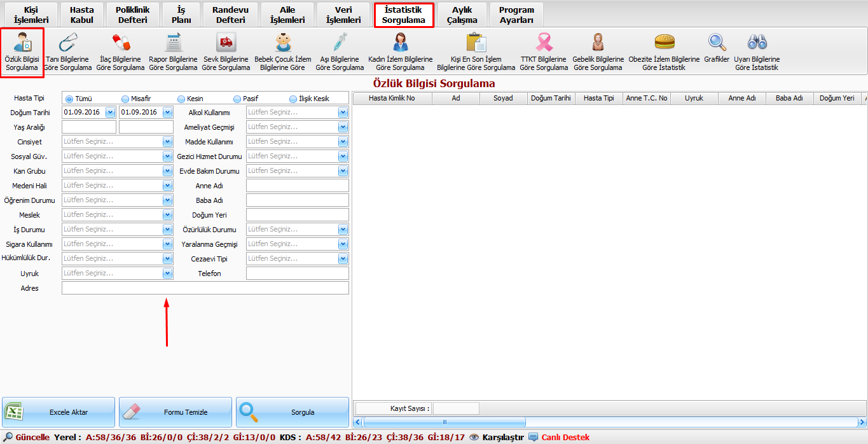Viewport: 868px width, 444px height.
Task: Click the İlaç Bilgilerine Göre Sorgulama pills icon
Action: coord(120,43)
